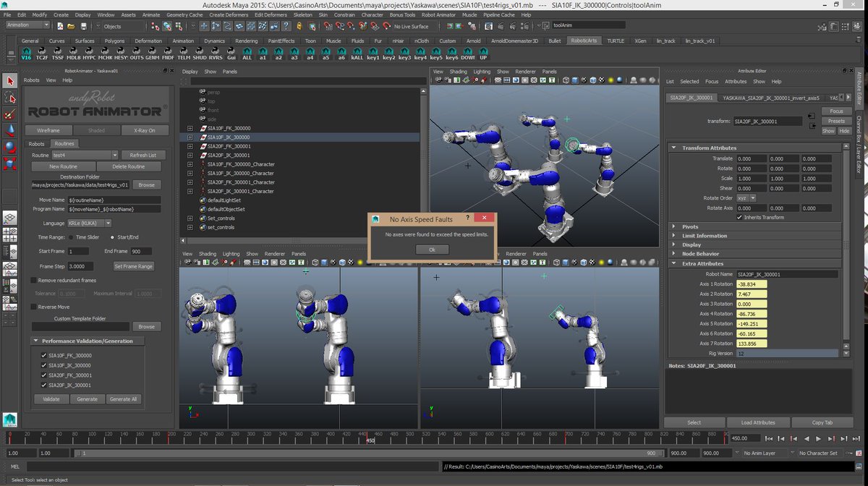This screenshot has height=486, width=868.
Task: Click the DOWN shelf icon
Action: 467,54
